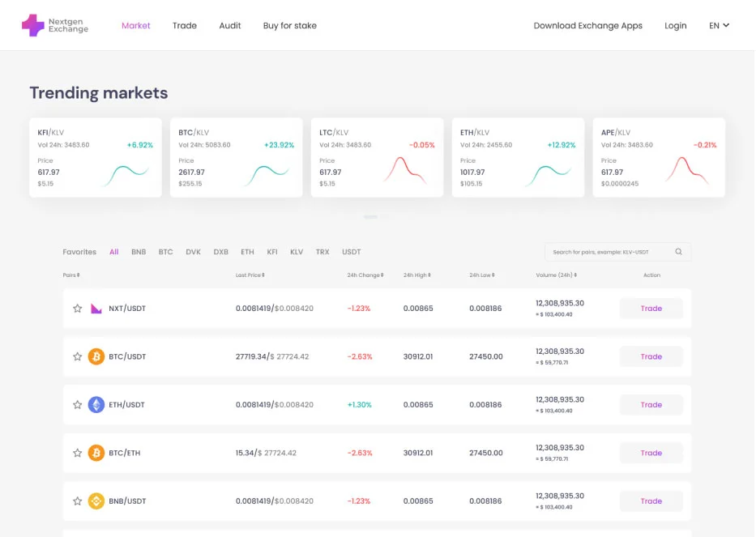Viewport: 756px width, 537px height.
Task: Open the EN language dropdown
Action: [719, 26]
